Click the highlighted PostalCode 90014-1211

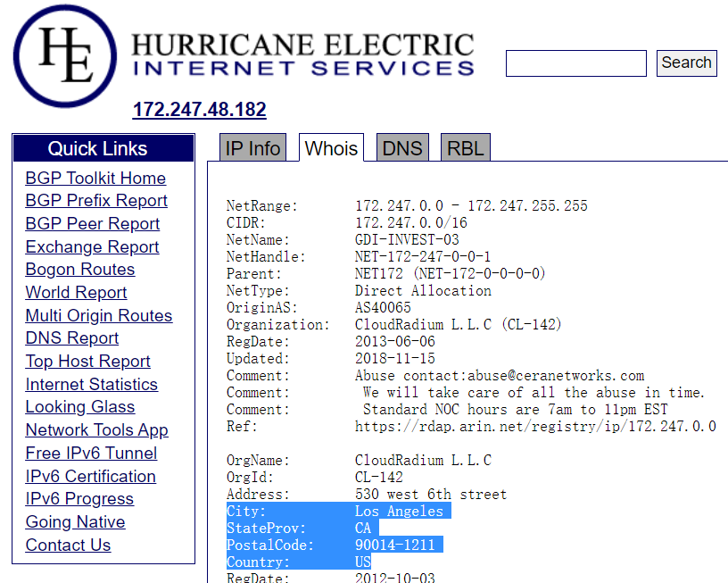pos(395,546)
